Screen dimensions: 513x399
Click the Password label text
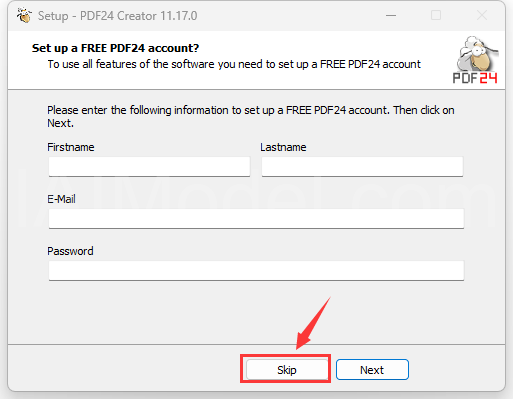70,251
